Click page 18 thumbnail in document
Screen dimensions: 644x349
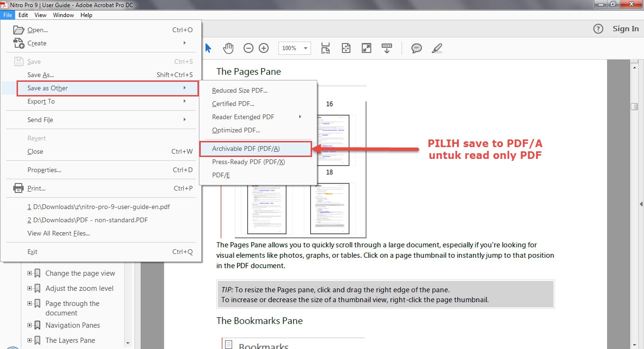click(x=329, y=209)
